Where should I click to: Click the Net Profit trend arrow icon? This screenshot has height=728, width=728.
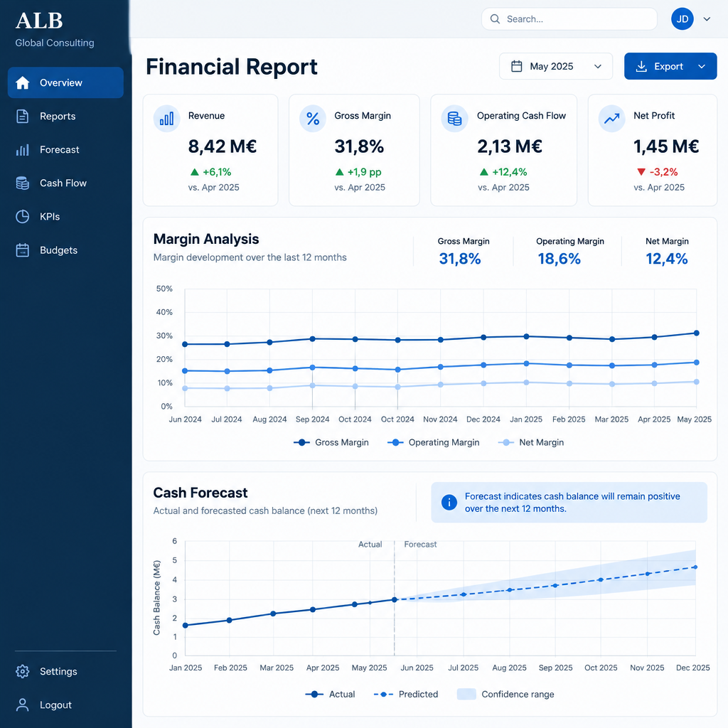click(x=611, y=119)
